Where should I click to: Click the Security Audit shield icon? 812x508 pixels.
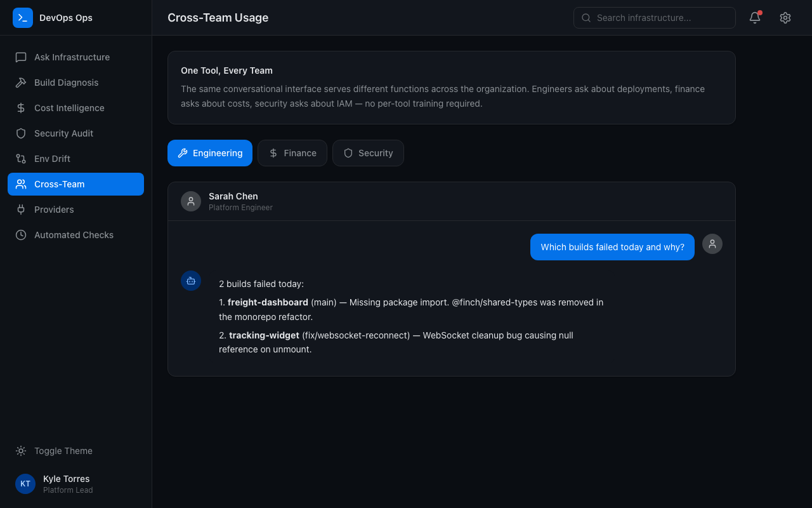[x=21, y=133]
